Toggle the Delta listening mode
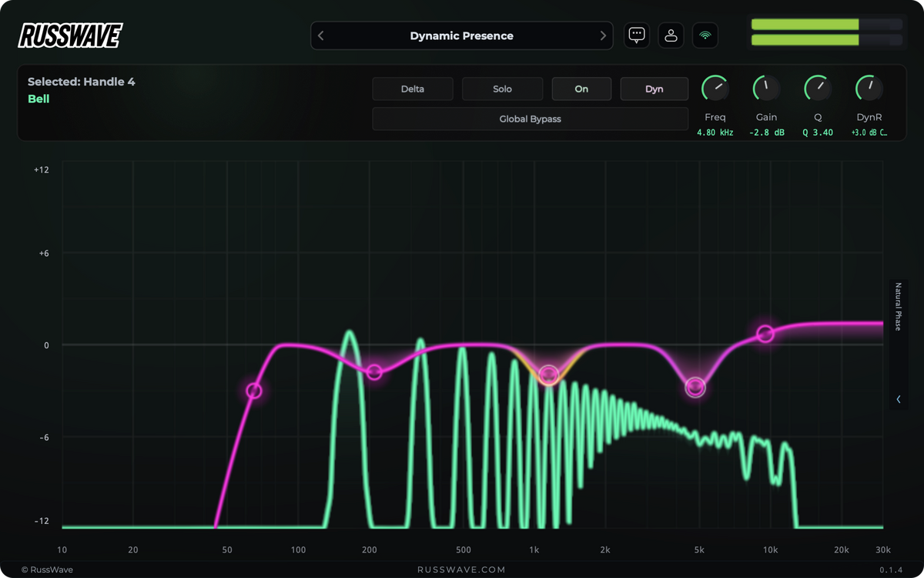The image size is (924, 578). click(413, 89)
